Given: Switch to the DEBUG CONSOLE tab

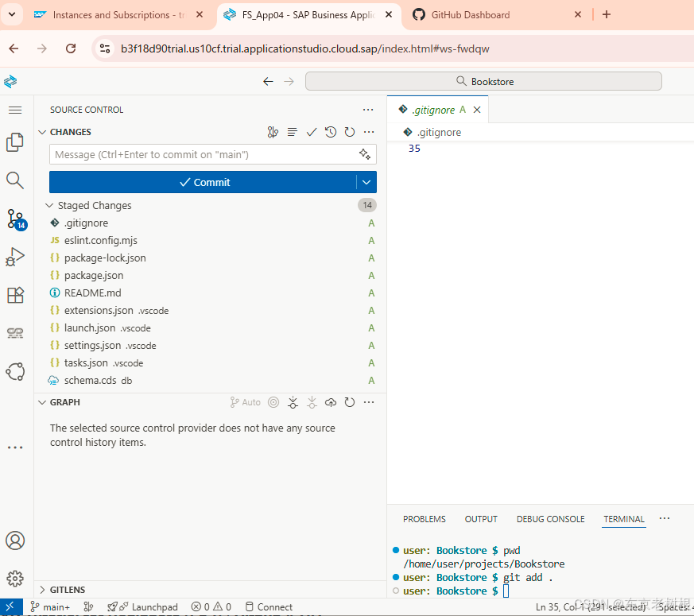Looking at the screenshot, I should coord(550,519).
